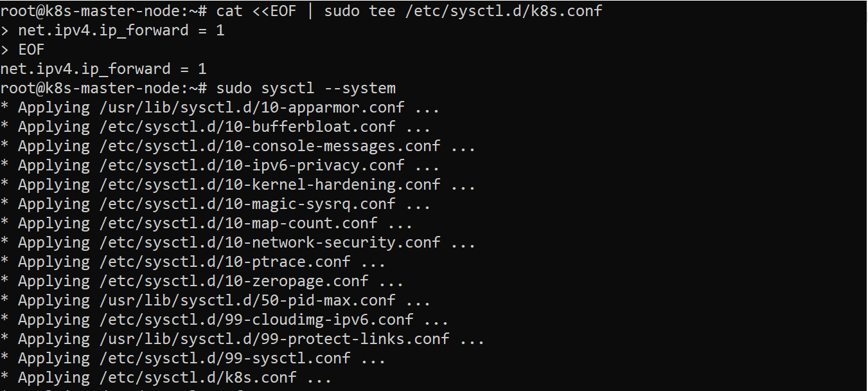The width and height of the screenshot is (868, 391).
Task: Click the 10-network-security.conf line
Action: 247,242
